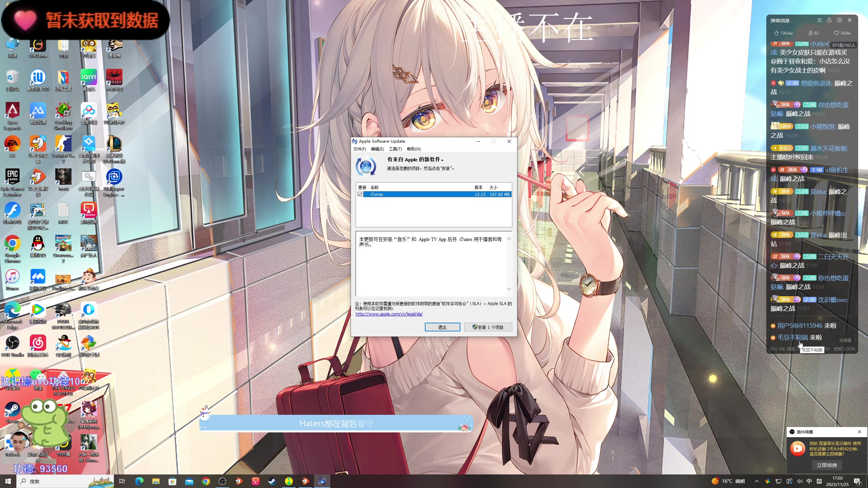Screen dimensions: 868x488
Task: Click 立即续费 in plugin renewal popup
Action: 827,465
